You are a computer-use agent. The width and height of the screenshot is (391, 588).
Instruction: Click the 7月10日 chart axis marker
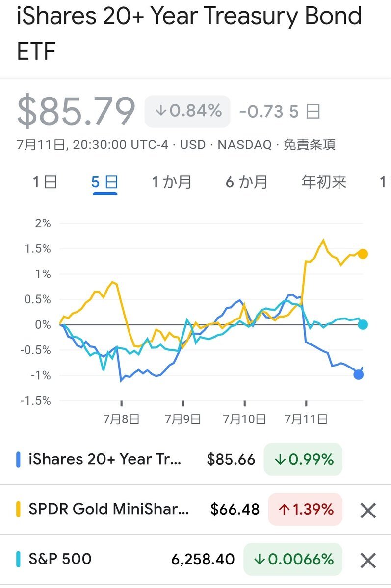pos(245,419)
